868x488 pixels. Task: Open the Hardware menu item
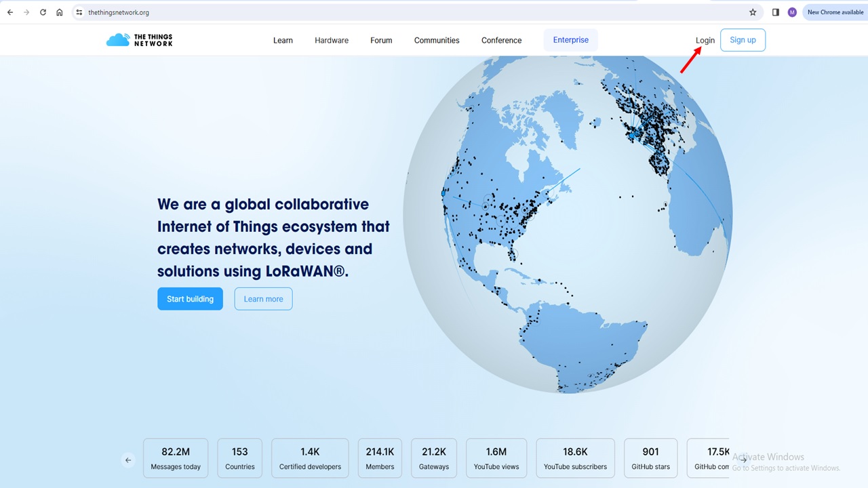(x=332, y=40)
